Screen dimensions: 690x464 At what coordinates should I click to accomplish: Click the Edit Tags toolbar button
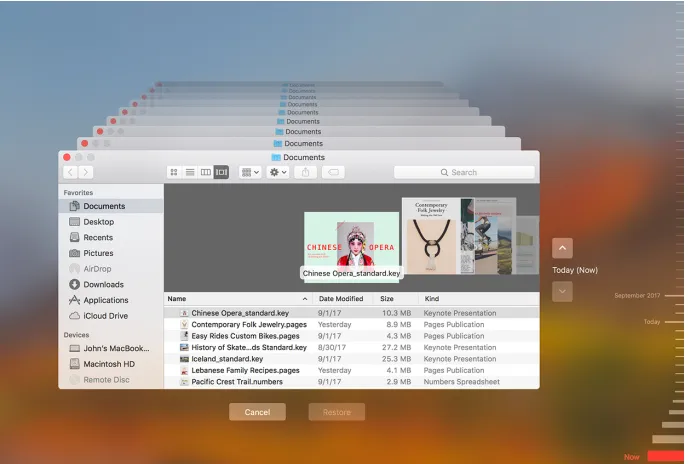(333, 172)
